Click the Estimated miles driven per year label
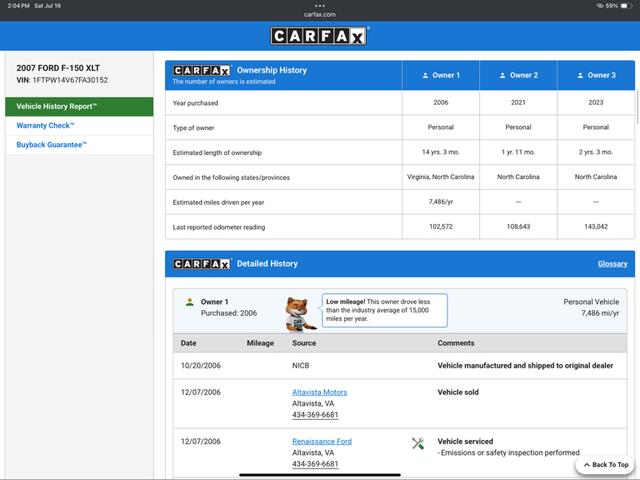This screenshot has height=480, width=640. [x=218, y=202]
